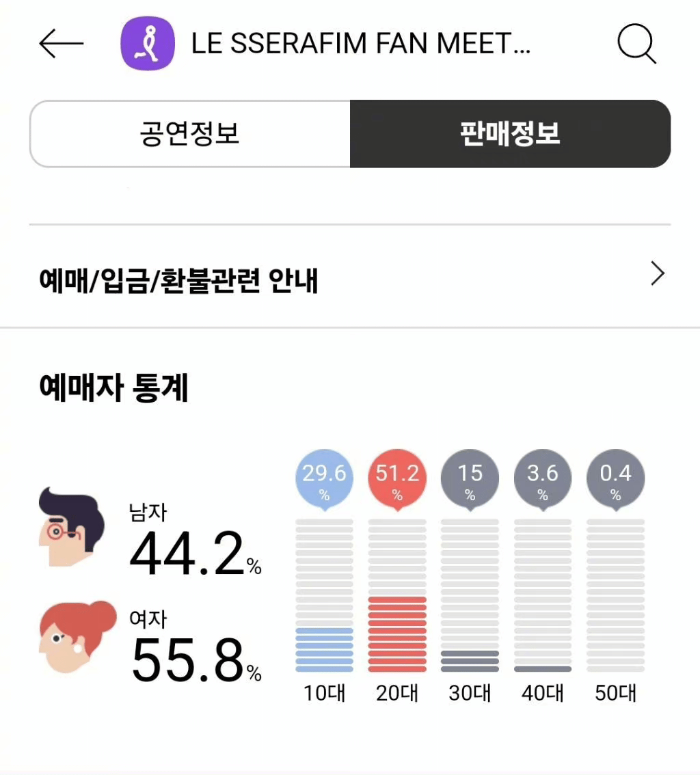Open the search magnifier icon
The width and height of the screenshot is (700, 775).
[636, 44]
